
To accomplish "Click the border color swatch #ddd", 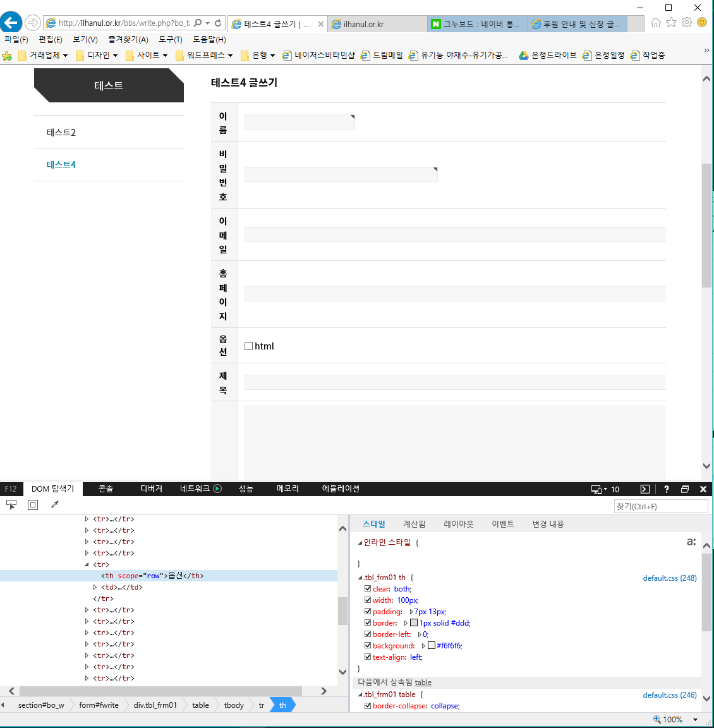I will [414, 622].
